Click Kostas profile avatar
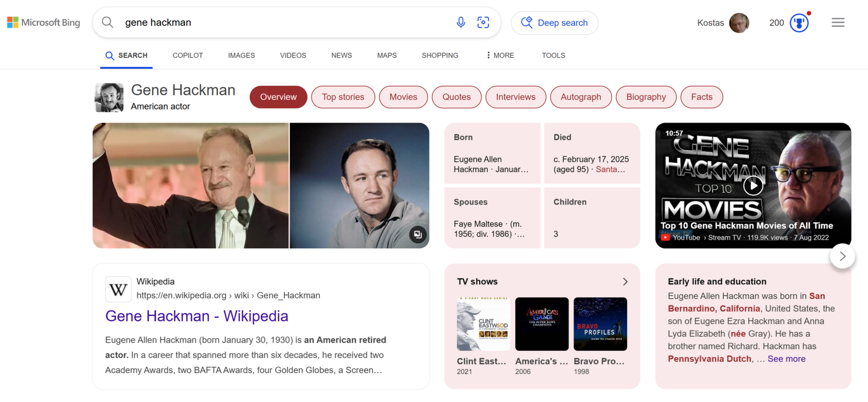The height and width of the screenshot is (402, 868). 738,23
